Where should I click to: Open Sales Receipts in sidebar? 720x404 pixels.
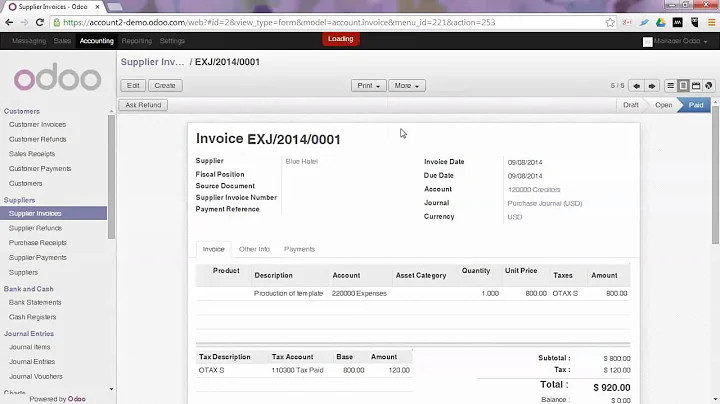(32, 154)
